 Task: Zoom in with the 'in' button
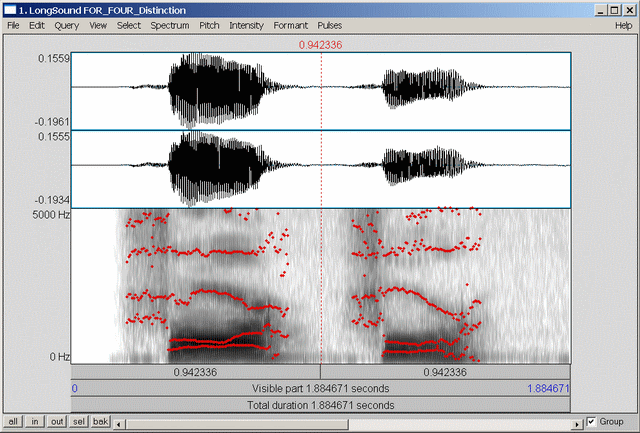tap(36, 422)
